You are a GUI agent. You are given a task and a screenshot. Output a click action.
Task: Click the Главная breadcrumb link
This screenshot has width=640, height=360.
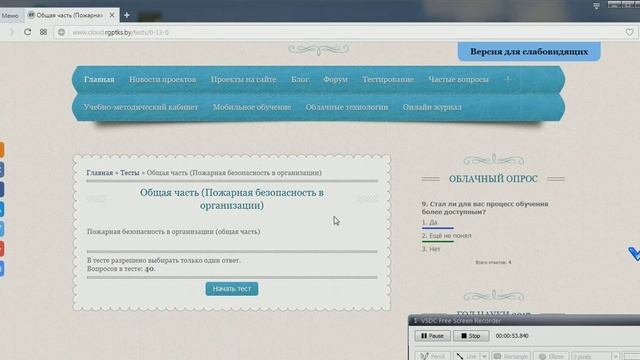click(100, 173)
